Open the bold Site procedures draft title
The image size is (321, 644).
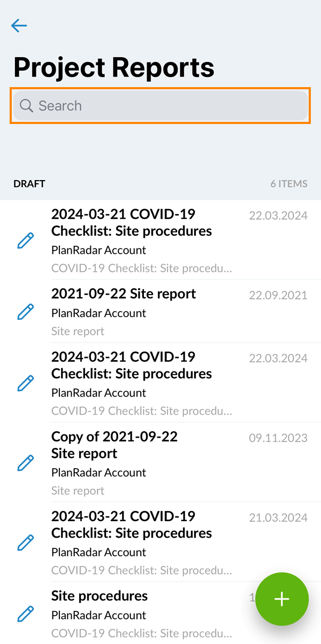[100, 595]
